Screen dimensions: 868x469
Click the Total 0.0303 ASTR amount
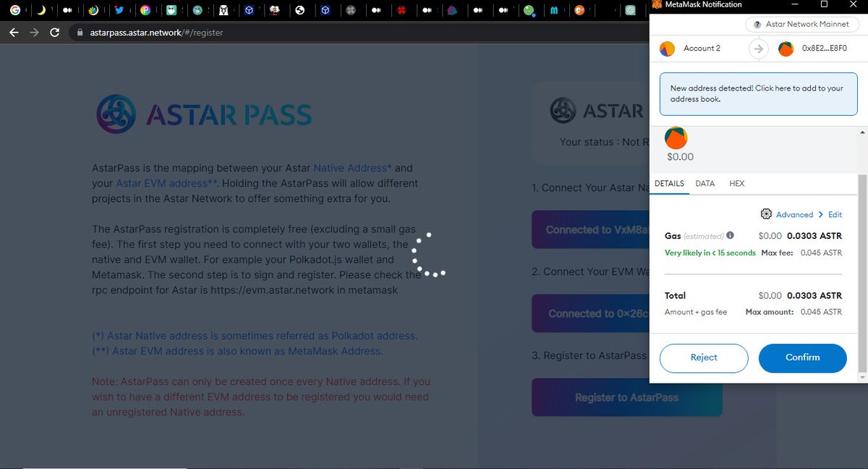(x=814, y=295)
